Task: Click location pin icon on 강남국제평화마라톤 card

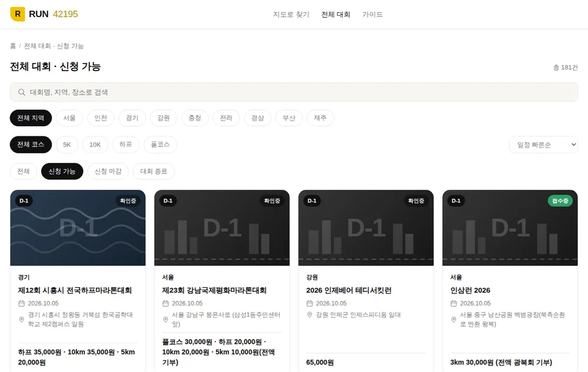Action: click(x=165, y=320)
